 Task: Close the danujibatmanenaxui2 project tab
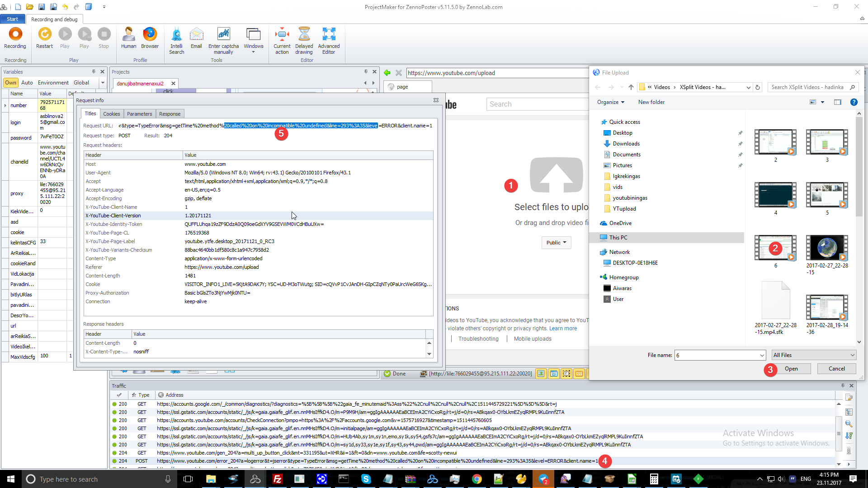(x=173, y=83)
